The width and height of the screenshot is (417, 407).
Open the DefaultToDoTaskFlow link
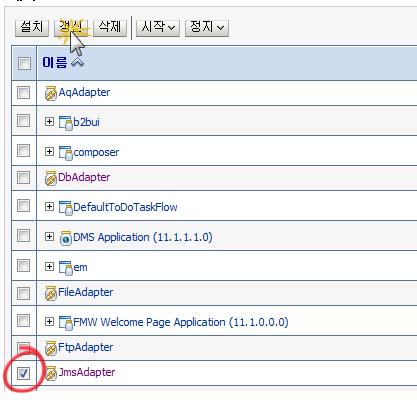tap(125, 207)
